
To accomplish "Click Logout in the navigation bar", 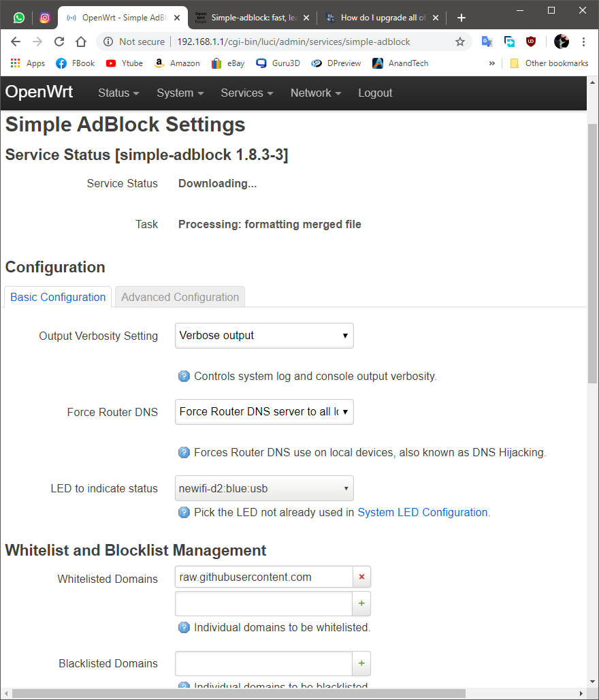I will coord(375,93).
